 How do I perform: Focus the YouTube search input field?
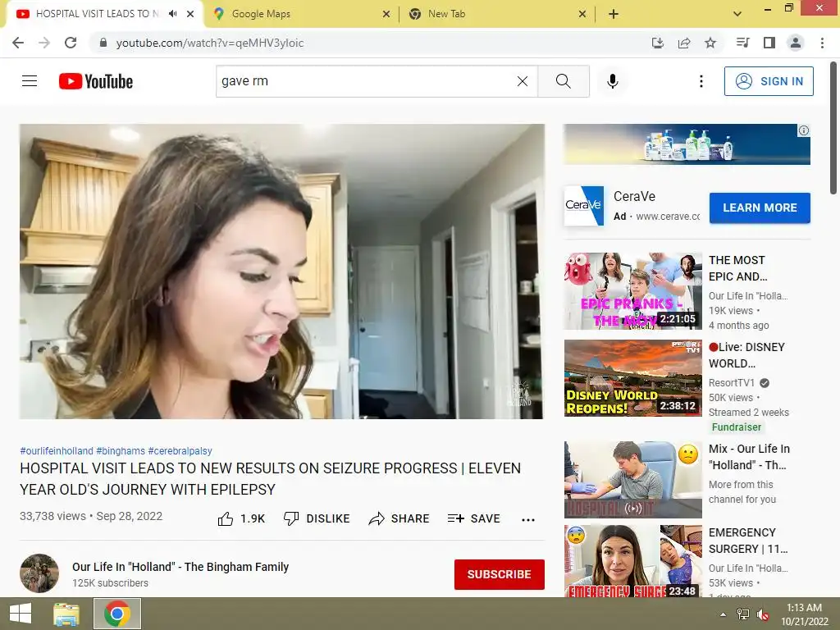(x=366, y=81)
